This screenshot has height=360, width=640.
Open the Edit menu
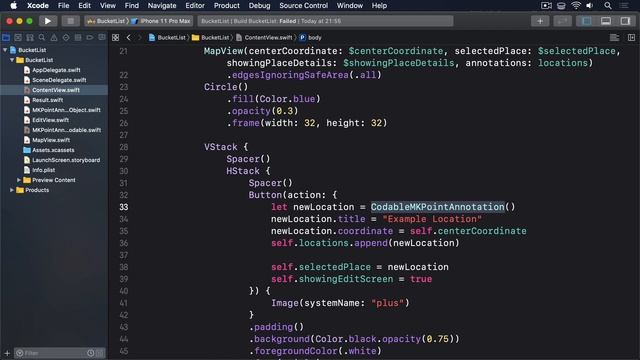tap(84, 6)
